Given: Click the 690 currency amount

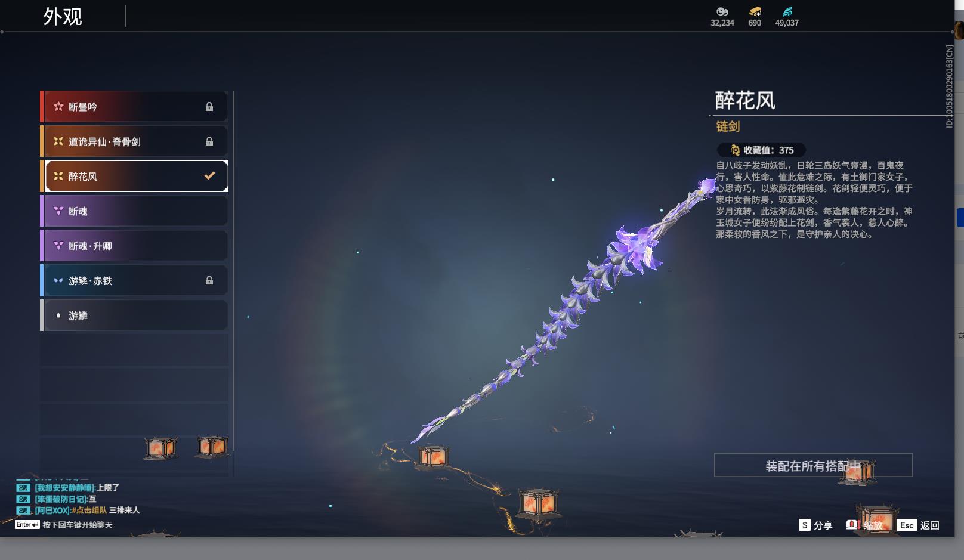Looking at the screenshot, I should (x=755, y=23).
